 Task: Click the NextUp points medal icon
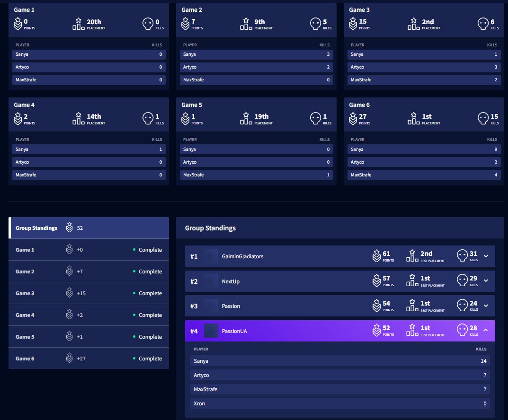point(376,280)
